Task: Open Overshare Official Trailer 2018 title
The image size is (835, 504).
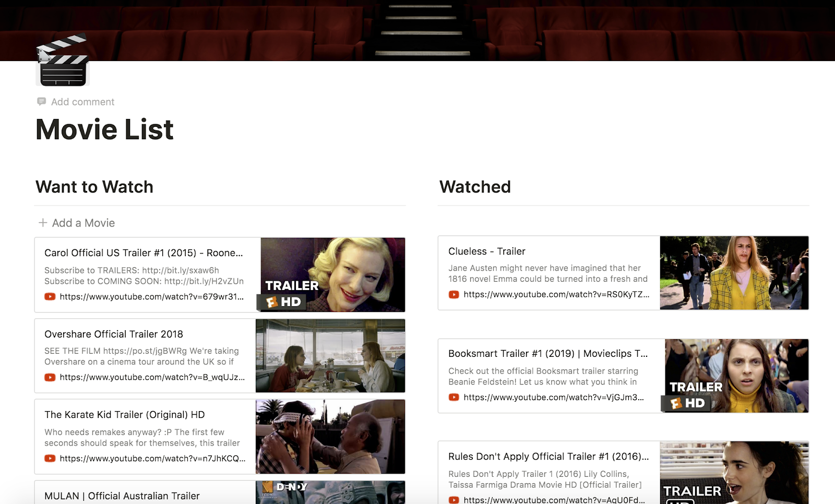Action: point(114,334)
